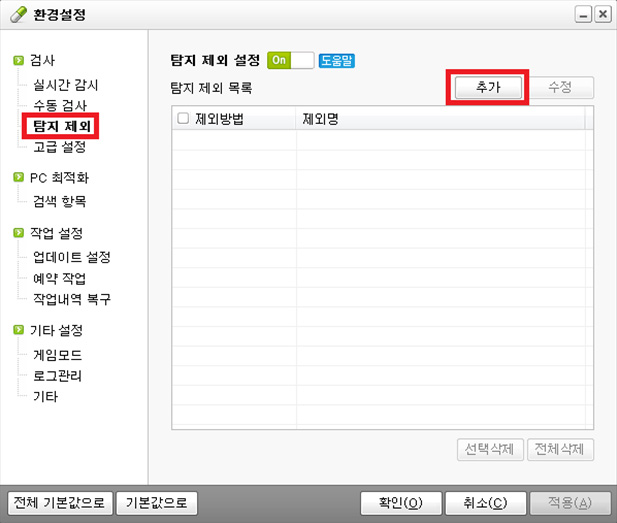
Task: Toggle the 탐지 제외 설정 On switch
Action: click(291, 61)
